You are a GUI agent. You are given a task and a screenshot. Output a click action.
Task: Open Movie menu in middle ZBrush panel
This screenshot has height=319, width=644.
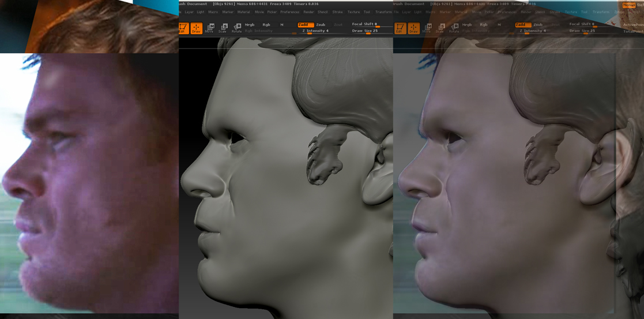[x=259, y=12]
